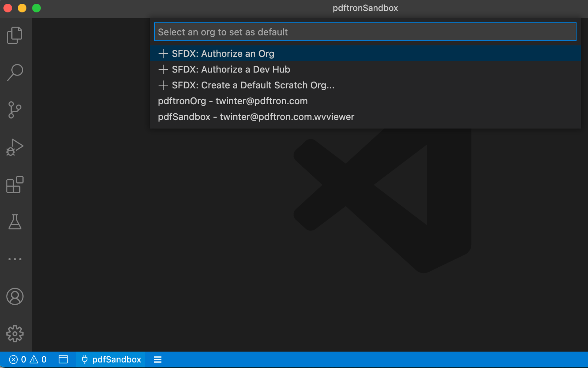Select SFDX: Authorize a Dev Hub
588x368 pixels.
coord(231,69)
